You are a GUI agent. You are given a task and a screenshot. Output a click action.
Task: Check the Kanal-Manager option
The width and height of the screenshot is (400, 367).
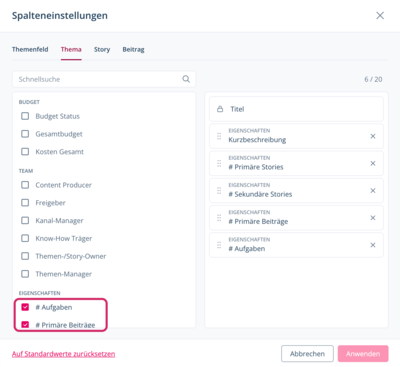pos(25,220)
